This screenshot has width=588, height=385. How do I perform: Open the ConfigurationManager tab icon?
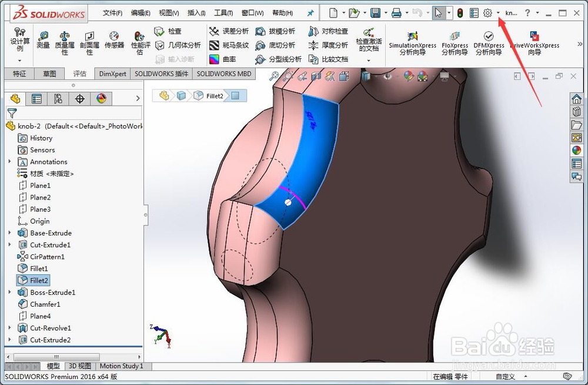pos(58,99)
